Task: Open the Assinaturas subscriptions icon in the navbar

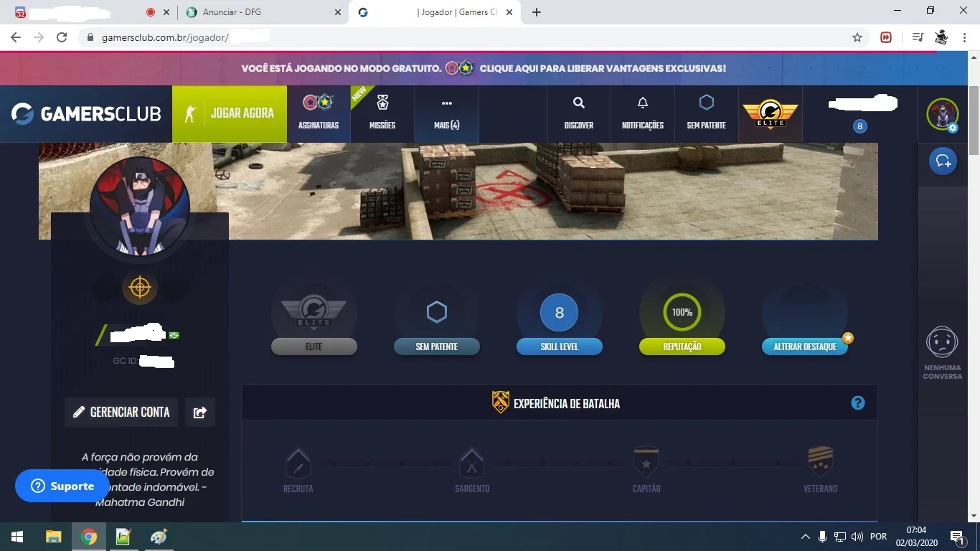Action: tap(318, 103)
